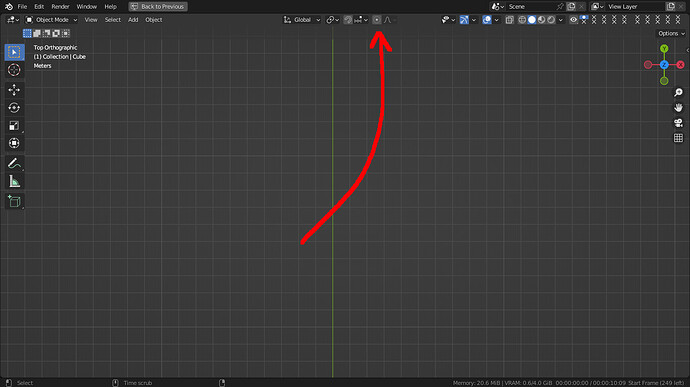
Task: Choose the Invert Selection mode icon
Action: click(x=56, y=33)
